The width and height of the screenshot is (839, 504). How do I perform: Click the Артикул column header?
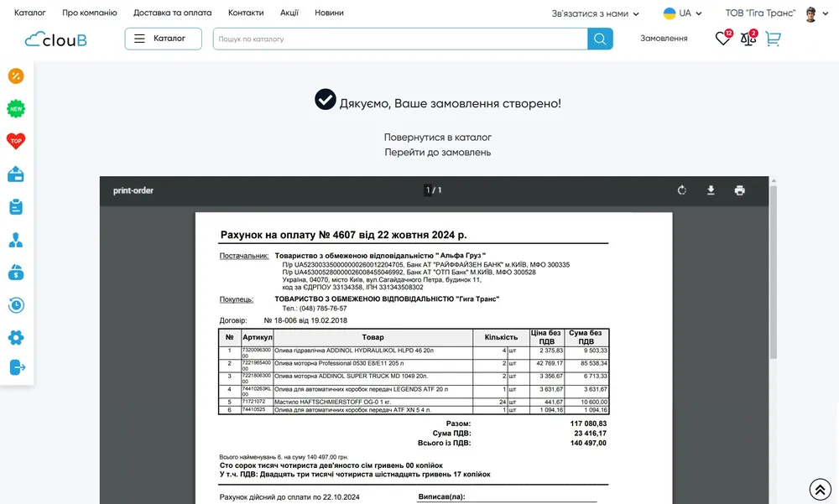pyautogui.click(x=258, y=338)
